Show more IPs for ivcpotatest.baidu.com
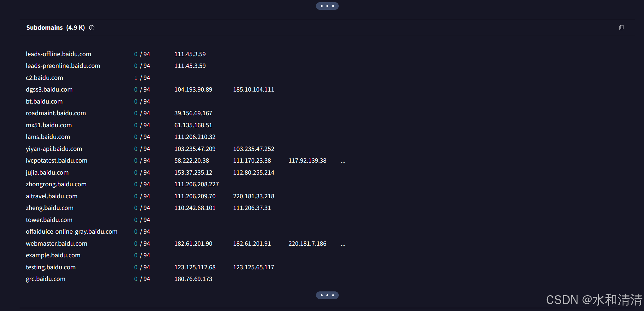644x311 pixels. (343, 161)
